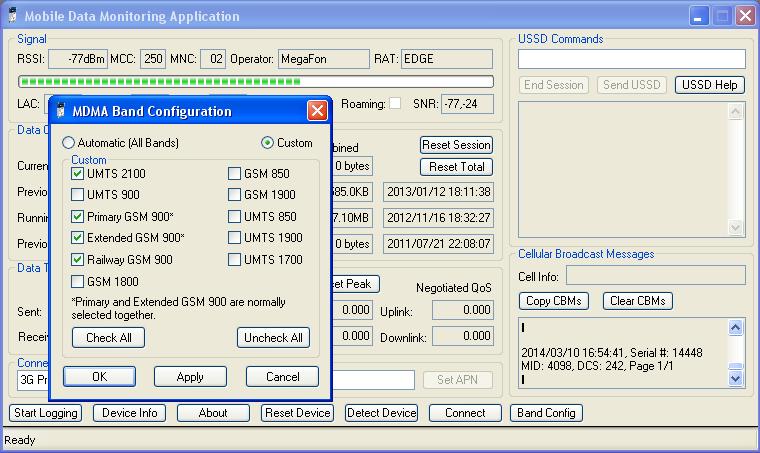Click Reset Device button
The width and height of the screenshot is (760, 453).
click(x=298, y=413)
